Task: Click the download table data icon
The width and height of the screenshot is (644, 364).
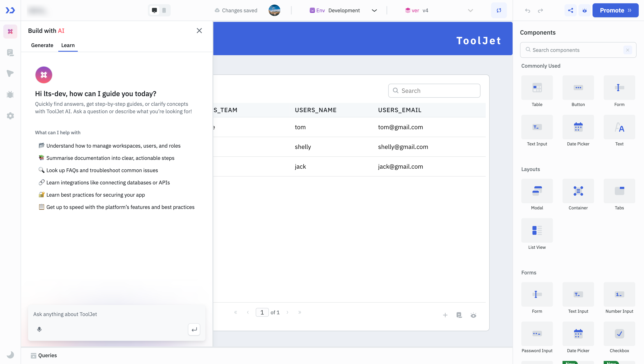Action: (459, 315)
